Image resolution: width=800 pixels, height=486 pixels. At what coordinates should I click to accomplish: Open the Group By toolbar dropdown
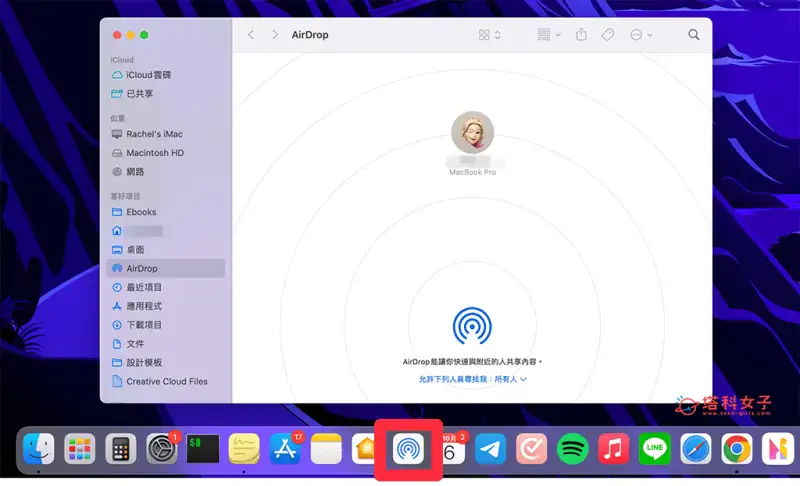pyautogui.click(x=549, y=35)
